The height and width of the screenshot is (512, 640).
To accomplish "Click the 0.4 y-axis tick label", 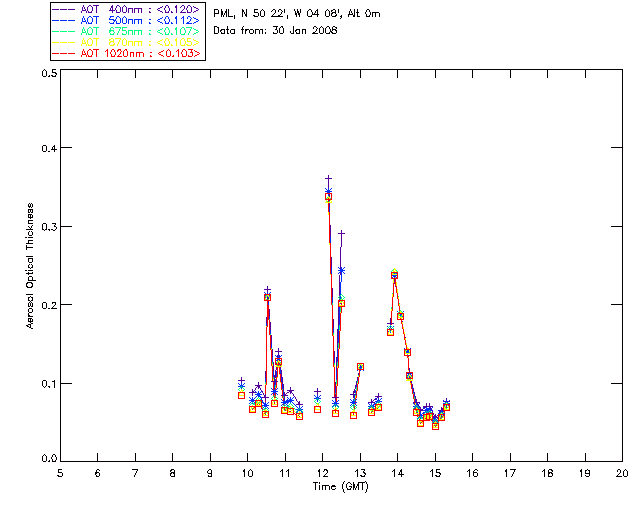I will coord(49,148).
